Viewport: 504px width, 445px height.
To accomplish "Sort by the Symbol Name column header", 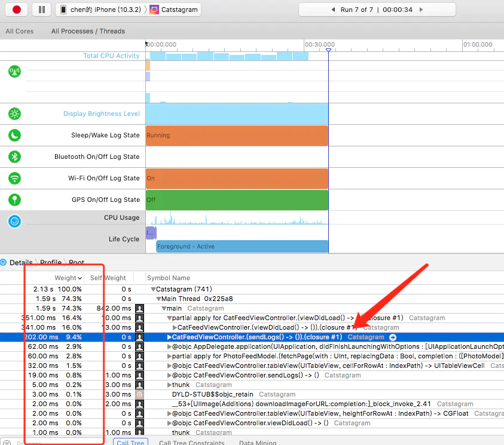I will pyautogui.click(x=169, y=278).
